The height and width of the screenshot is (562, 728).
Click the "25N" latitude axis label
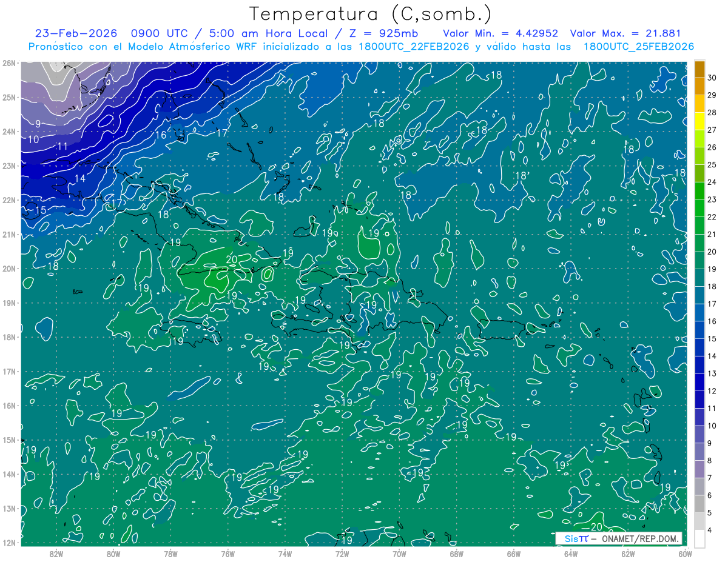[8, 97]
